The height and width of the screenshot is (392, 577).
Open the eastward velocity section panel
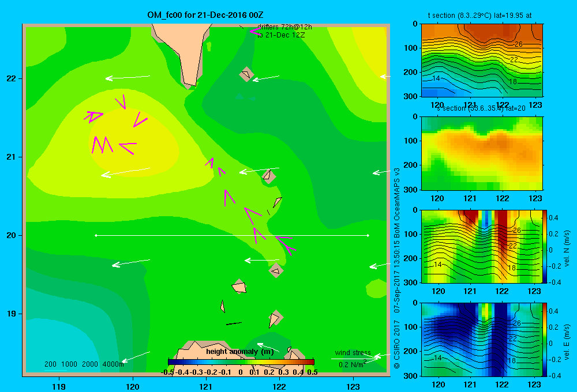[482, 340]
